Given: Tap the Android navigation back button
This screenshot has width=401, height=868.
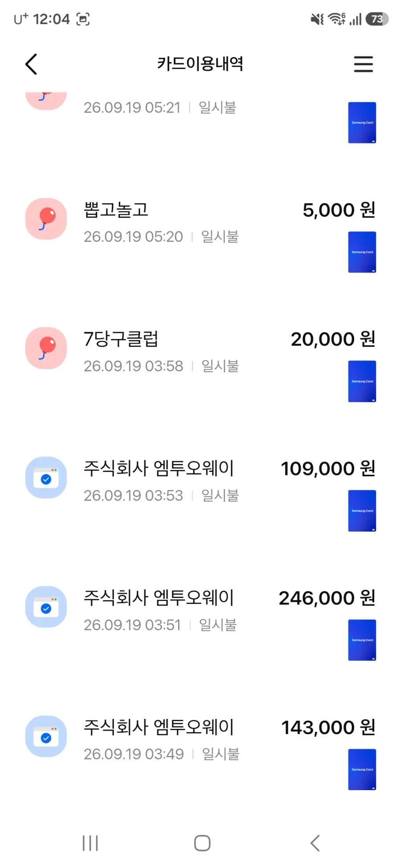Looking at the screenshot, I should click(x=315, y=843).
